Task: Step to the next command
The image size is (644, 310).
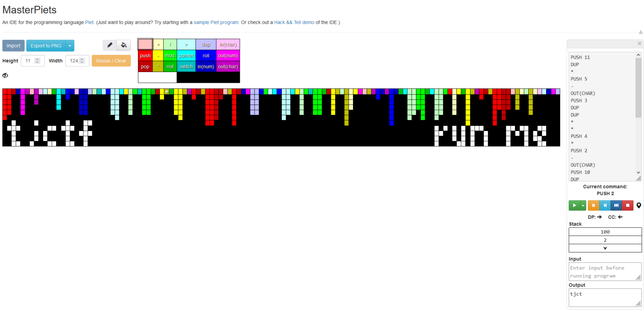Action: tap(605, 205)
